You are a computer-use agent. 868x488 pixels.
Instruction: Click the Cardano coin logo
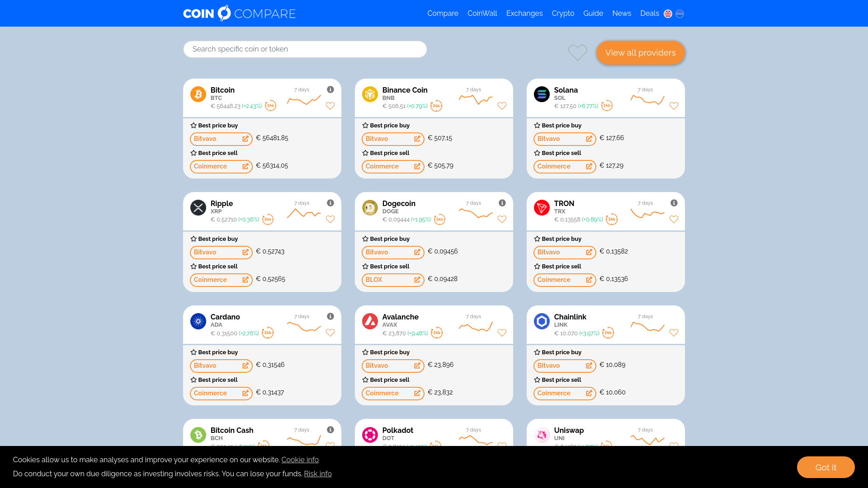click(x=198, y=321)
